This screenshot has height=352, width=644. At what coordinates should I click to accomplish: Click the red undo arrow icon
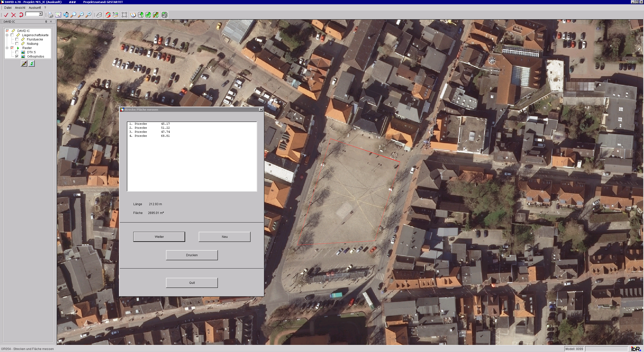(21, 15)
